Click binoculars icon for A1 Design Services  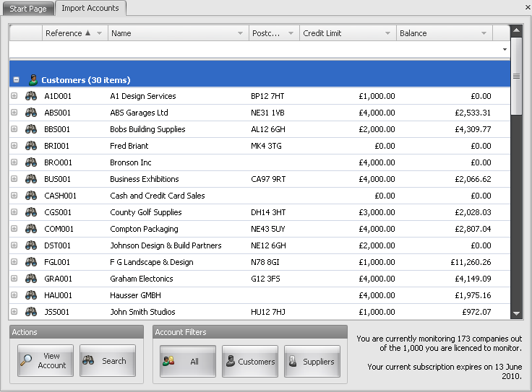click(31, 96)
